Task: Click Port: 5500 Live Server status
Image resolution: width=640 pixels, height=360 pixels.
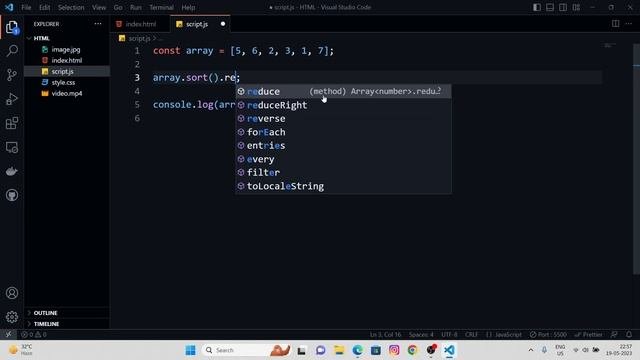Action: (548, 334)
